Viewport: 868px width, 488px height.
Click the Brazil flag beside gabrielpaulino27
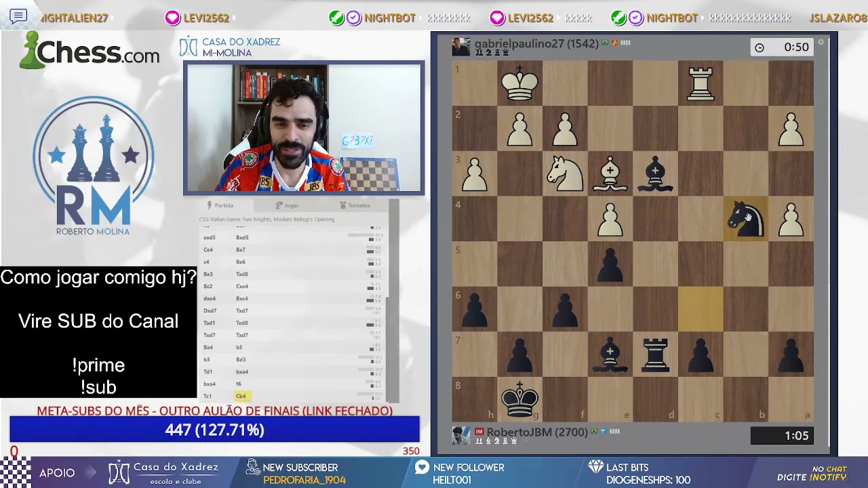(x=605, y=43)
